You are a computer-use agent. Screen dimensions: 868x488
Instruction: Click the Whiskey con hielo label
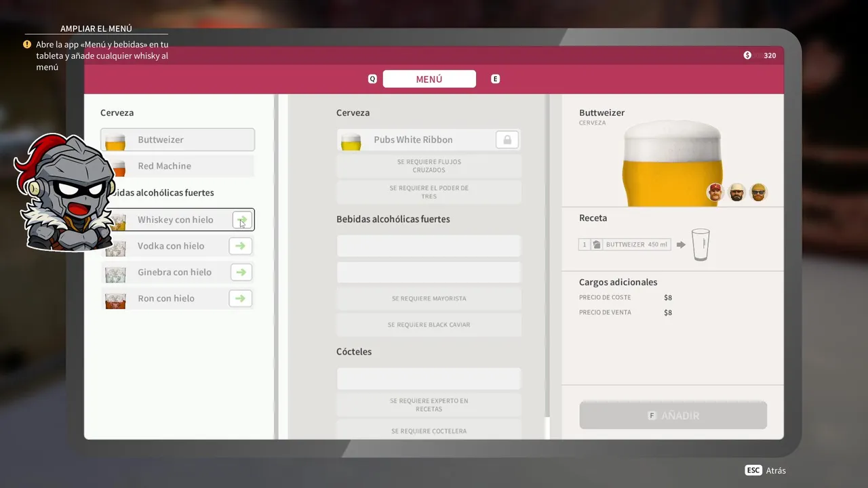175,220
